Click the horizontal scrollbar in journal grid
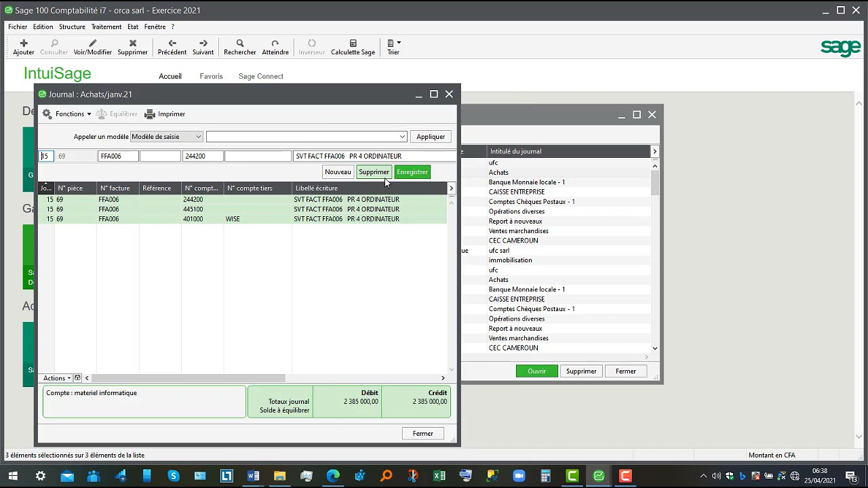This screenshot has height=488, width=868. coord(188,378)
